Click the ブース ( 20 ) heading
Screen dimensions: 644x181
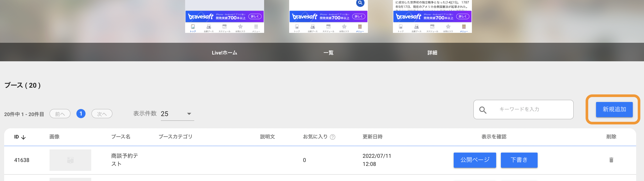[22, 85]
